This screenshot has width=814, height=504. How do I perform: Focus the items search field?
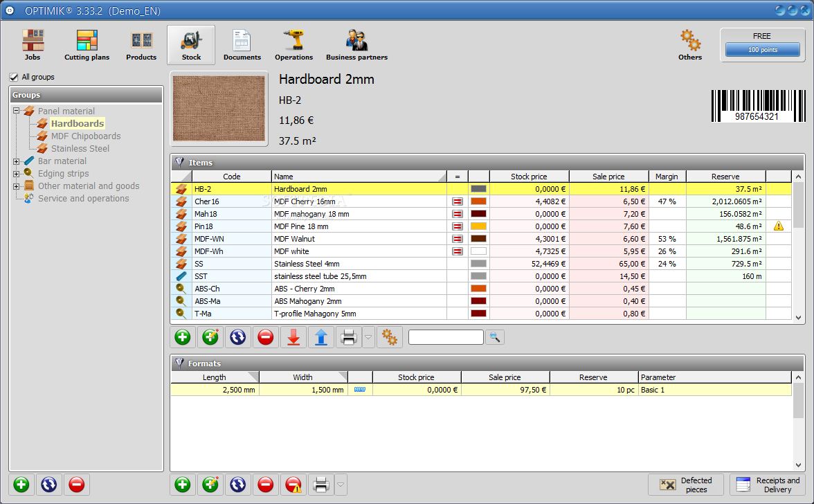[x=446, y=337]
